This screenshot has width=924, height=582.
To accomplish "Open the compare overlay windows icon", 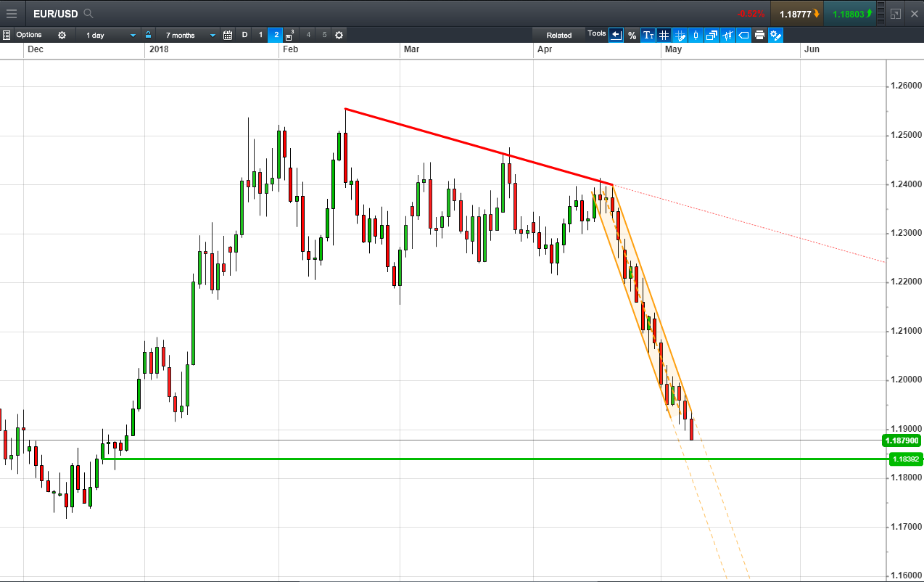I will 711,35.
